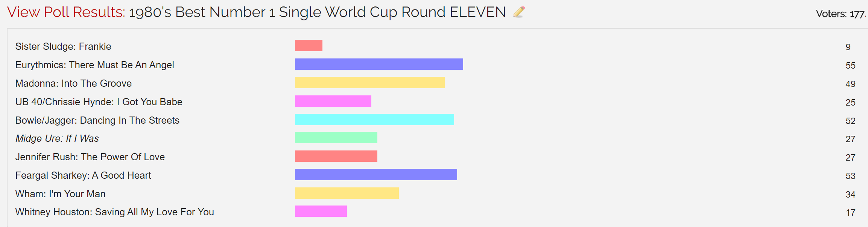Click the Jennifer Rush red bar

click(x=336, y=156)
